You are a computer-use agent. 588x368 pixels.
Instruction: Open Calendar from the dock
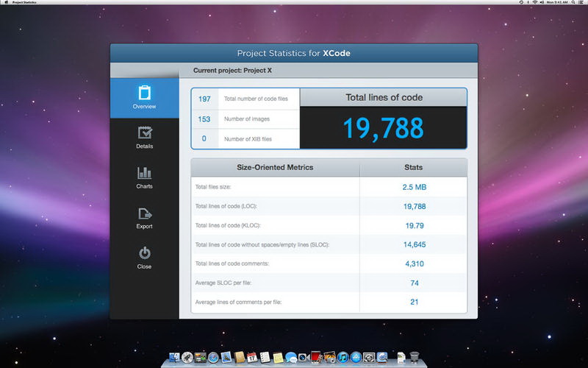coord(251,358)
